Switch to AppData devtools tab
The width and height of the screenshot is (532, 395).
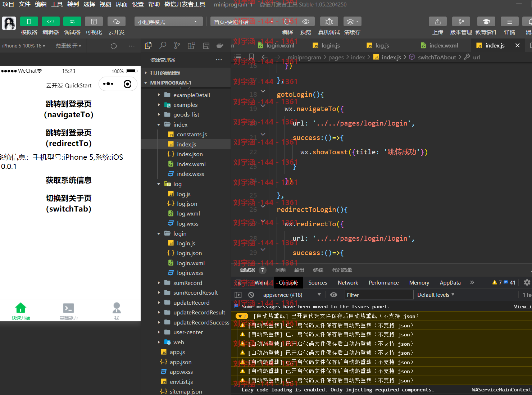coord(450,283)
